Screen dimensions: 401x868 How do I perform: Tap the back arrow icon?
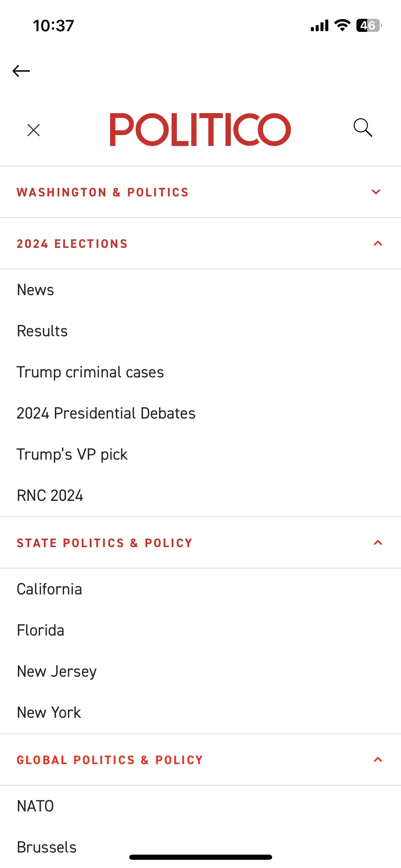(21, 71)
